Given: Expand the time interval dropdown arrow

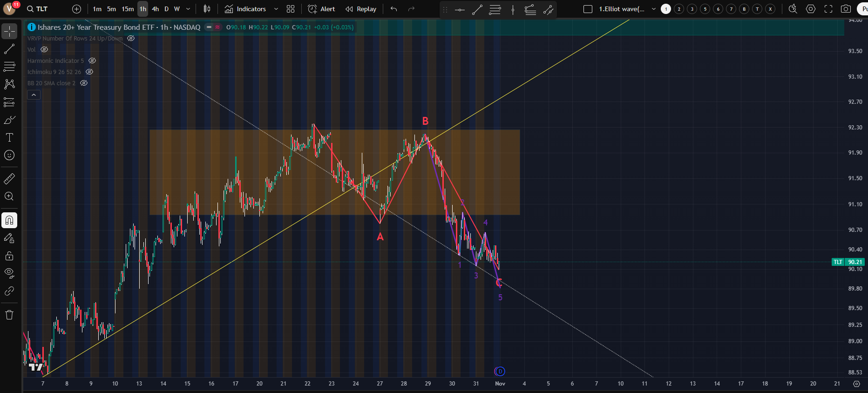Looking at the screenshot, I should coord(188,9).
